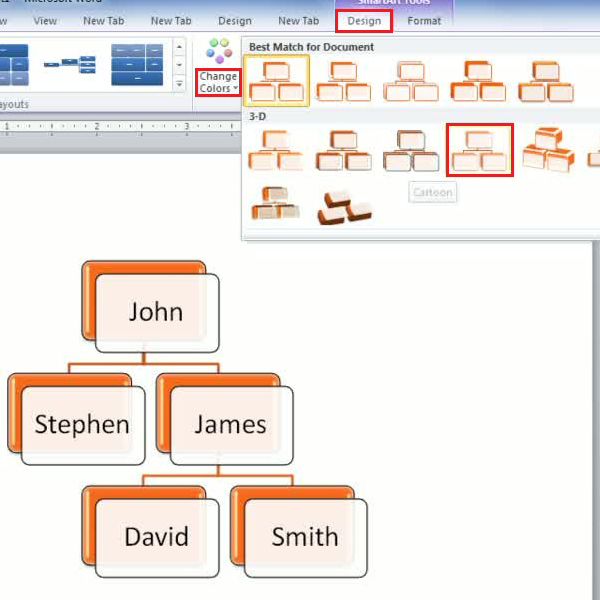Select the third 3-D style thumbnail
This screenshot has width=600, height=600.
[x=411, y=150]
